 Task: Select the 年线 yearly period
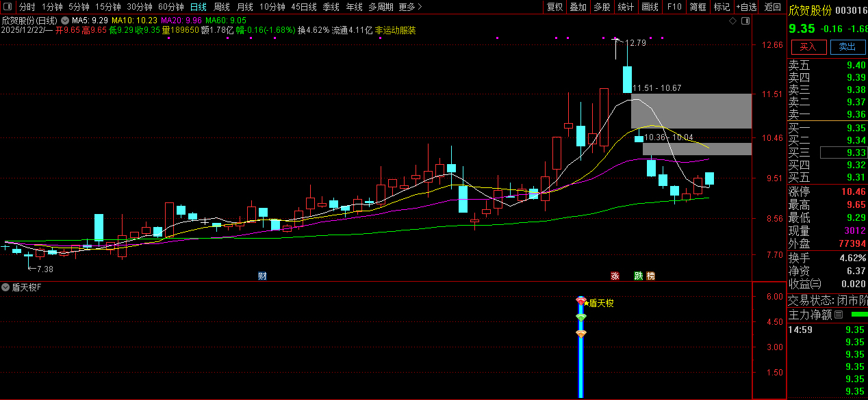point(354,7)
